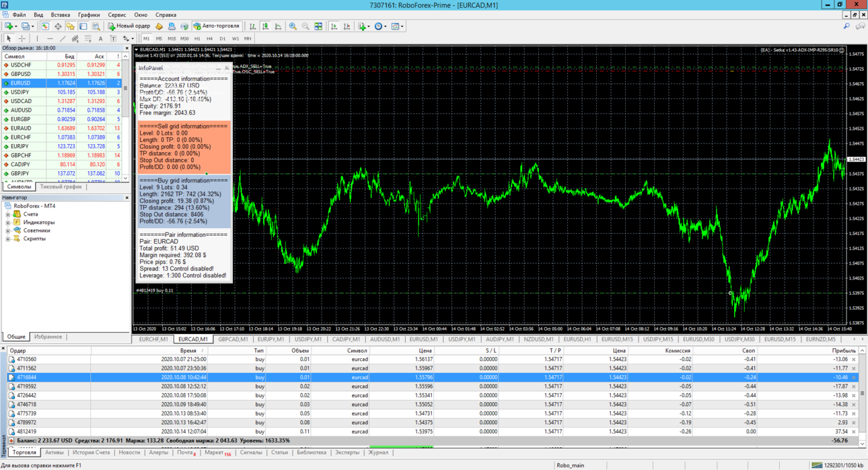Expand the Скрипты tree node
This screenshot has height=470, width=868.
pyautogui.click(x=8, y=238)
